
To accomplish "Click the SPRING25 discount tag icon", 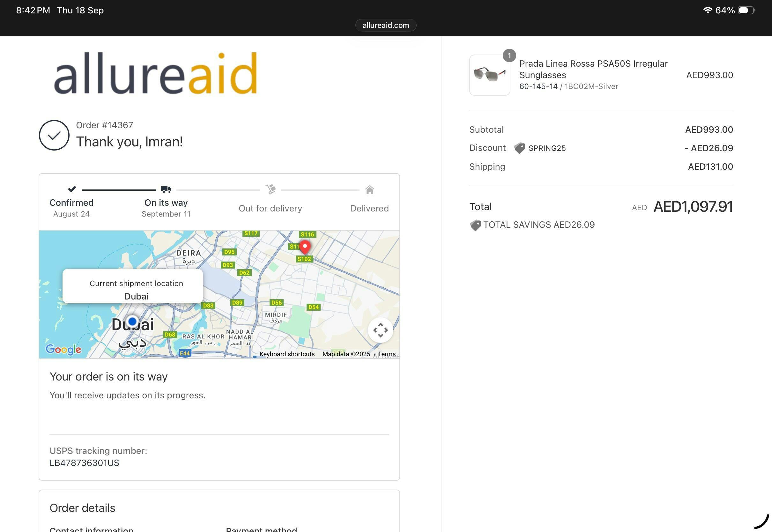I will click(x=519, y=148).
